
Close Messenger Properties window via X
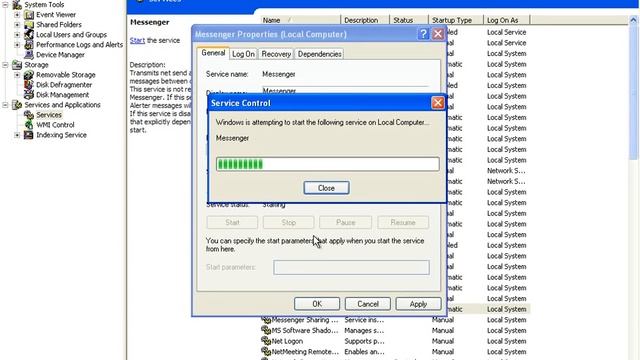[x=438, y=34]
